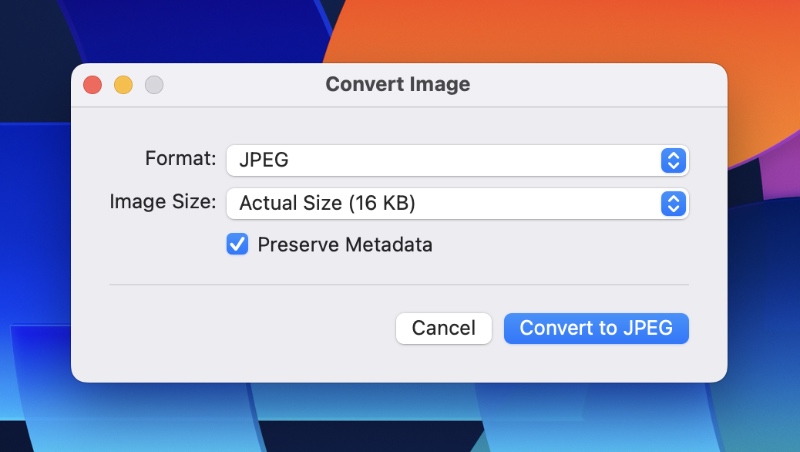The image size is (800, 452).
Task: Click the yellow minimize window button
Action: pos(123,85)
